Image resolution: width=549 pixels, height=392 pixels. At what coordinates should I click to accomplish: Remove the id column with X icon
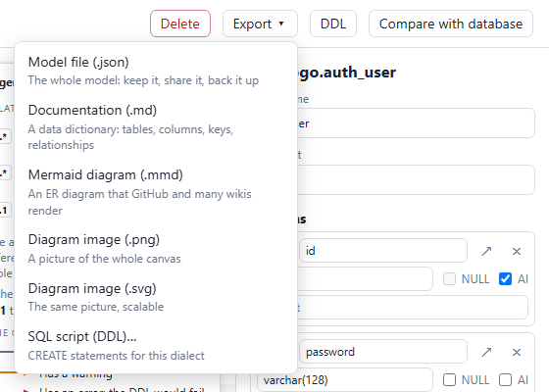pos(517,251)
